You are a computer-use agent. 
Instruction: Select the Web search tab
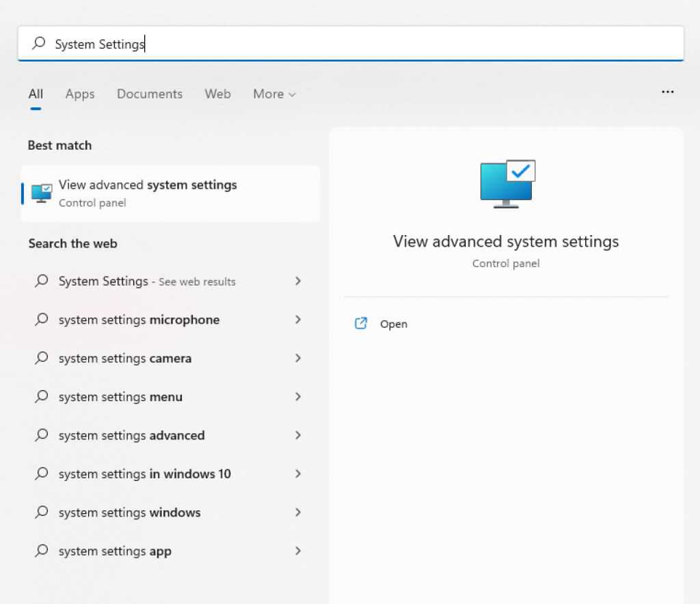[x=217, y=94]
